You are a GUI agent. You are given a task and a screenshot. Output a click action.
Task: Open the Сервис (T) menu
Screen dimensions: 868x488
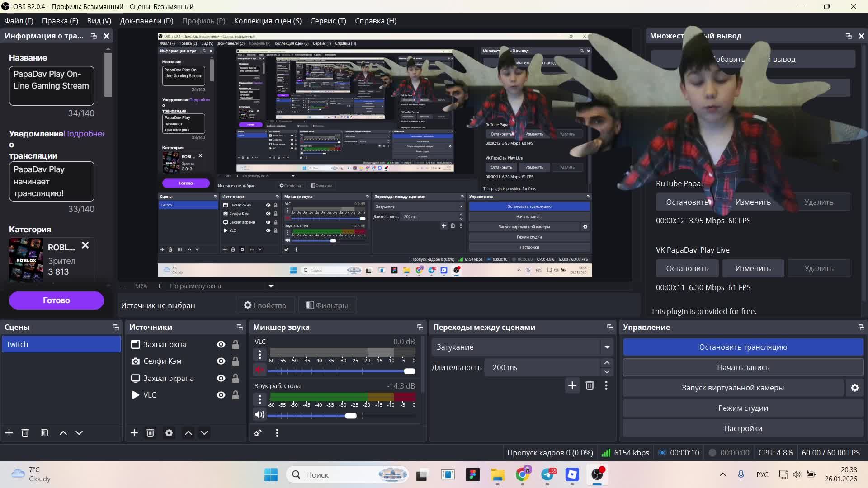328,21
